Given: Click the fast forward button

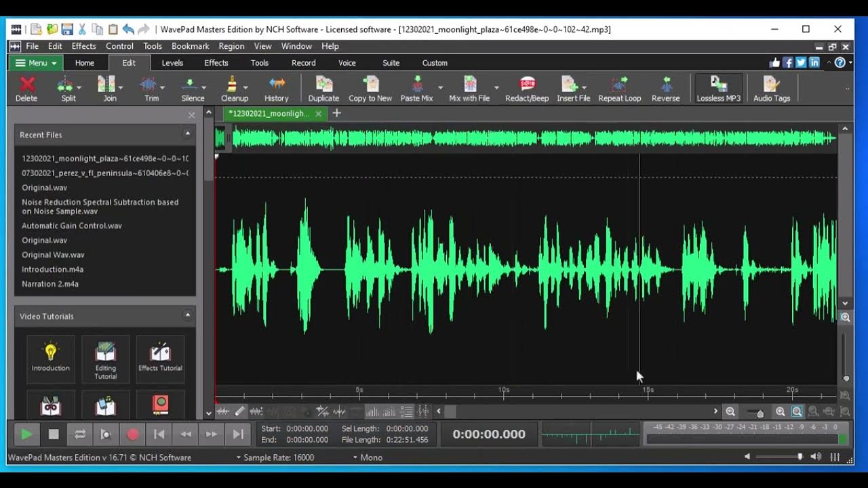Looking at the screenshot, I should (212, 434).
